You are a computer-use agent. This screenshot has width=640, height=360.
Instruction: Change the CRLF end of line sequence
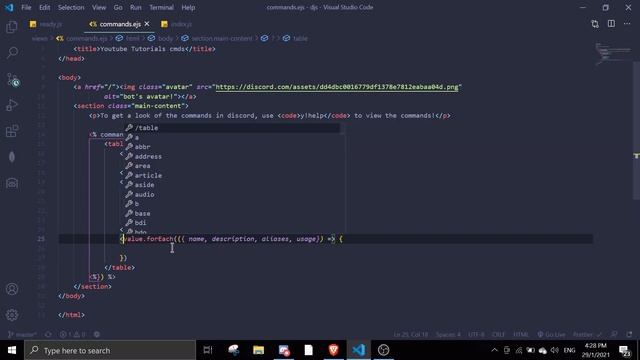[x=498, y=334]
